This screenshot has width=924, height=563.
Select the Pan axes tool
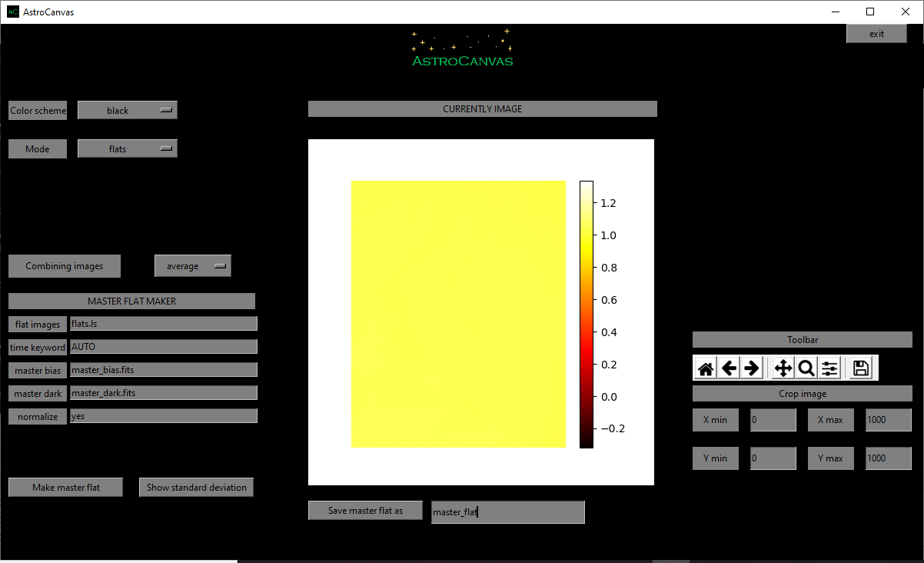point(783,368)
